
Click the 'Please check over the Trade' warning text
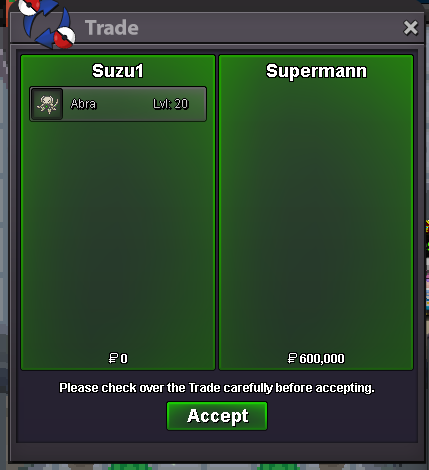click(217, 388)
